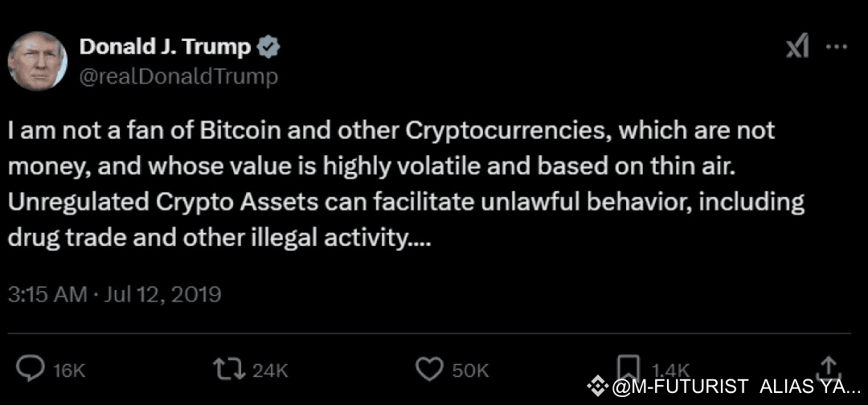Viewport: 868px width, 405px height.
Task: Open the @realDonaldTrump handle link
Action: pyautogui.click(x=178, y=76)
